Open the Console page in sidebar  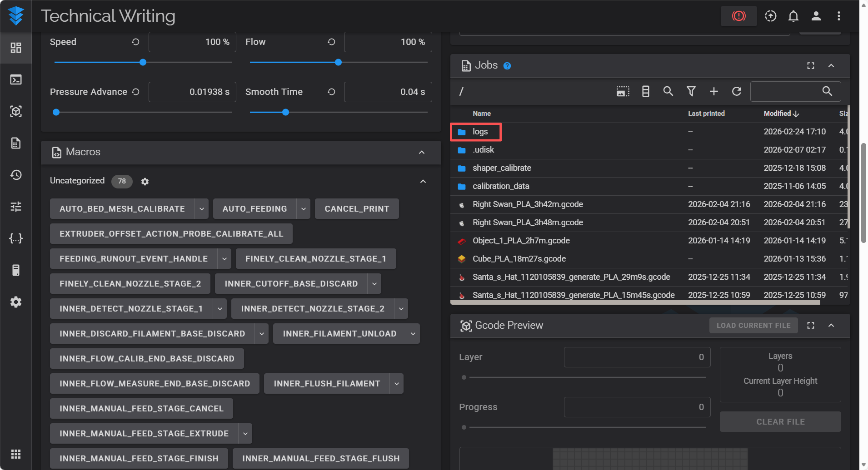pyautogui.click(x=16, y=80)
